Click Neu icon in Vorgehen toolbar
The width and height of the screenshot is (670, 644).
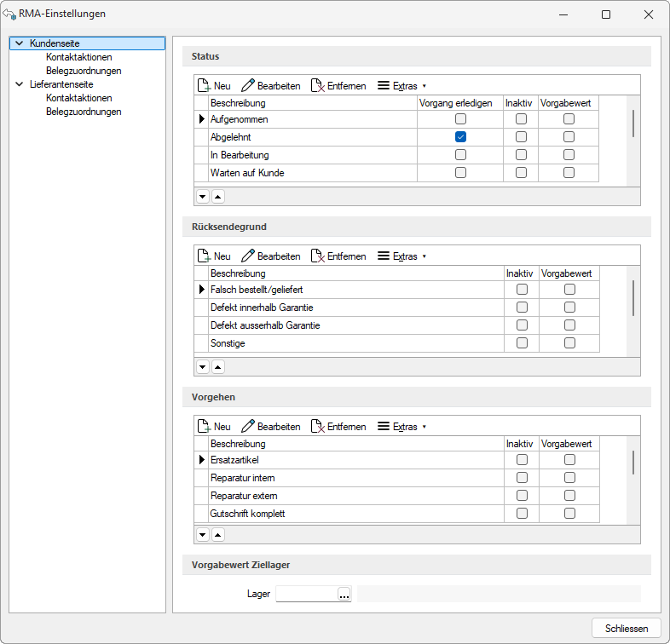pyautogui.click(x=205, y=427)
